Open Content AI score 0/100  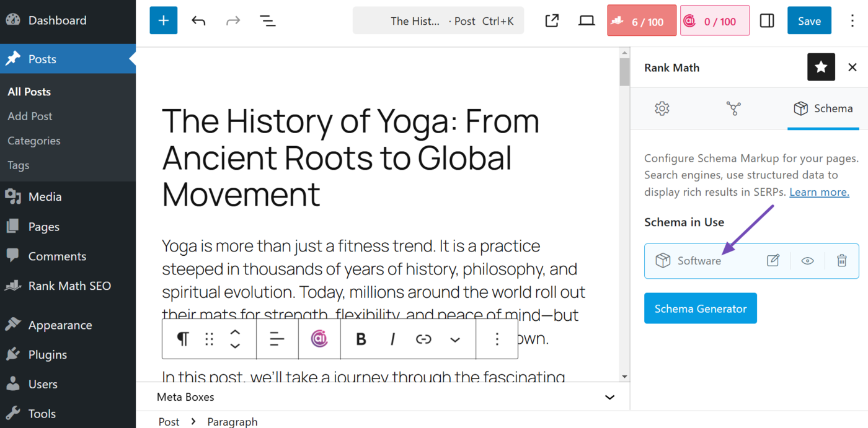pyautogui.click(x=715, y=21)
